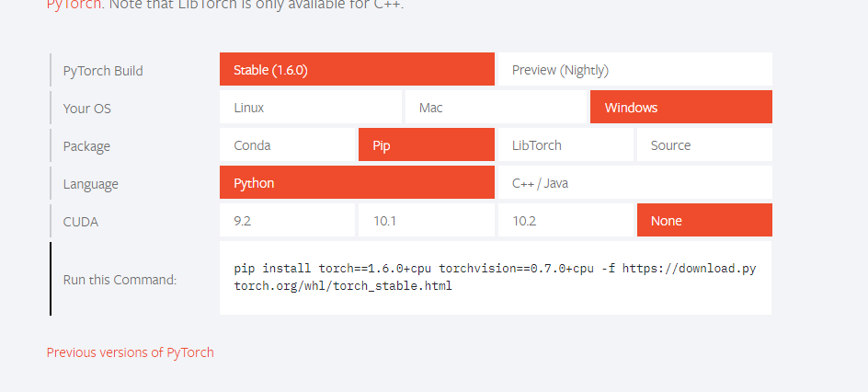868x392 pixels.
Task: Click the PyTorch Build row label
Action: tap(103, 71)
